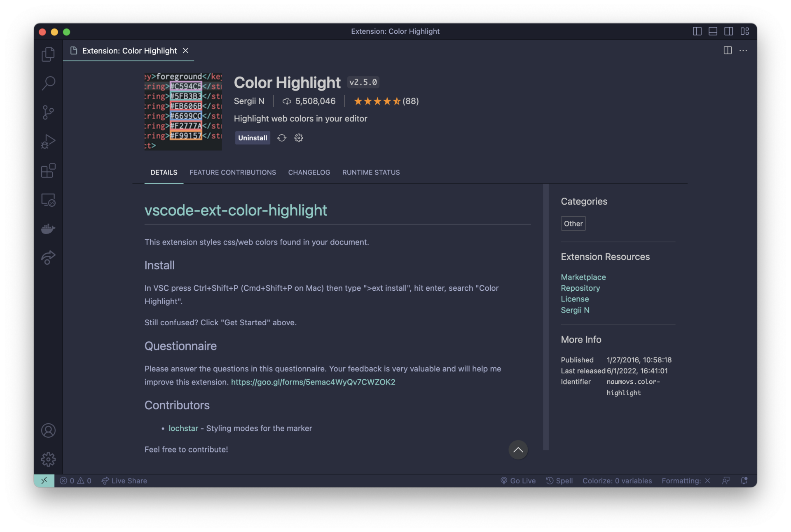Open the License resource link
The height and width of the screenshot is (532, 791).
pos(575,299)
